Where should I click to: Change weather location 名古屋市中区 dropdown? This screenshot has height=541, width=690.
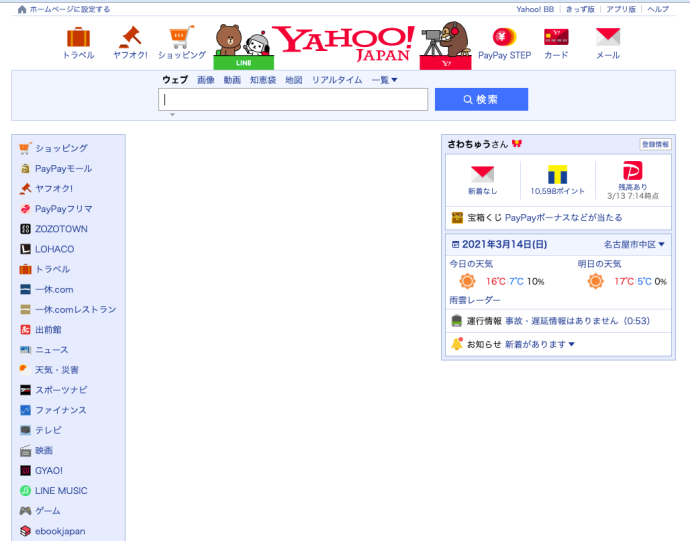tap(634, 244)
